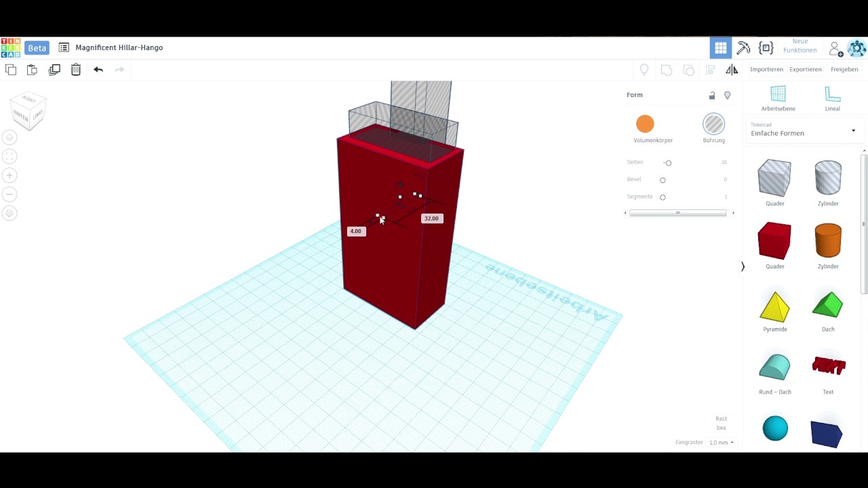Group the selected shapes
This screenshot has width=868, height=488.
pos(666,70)
